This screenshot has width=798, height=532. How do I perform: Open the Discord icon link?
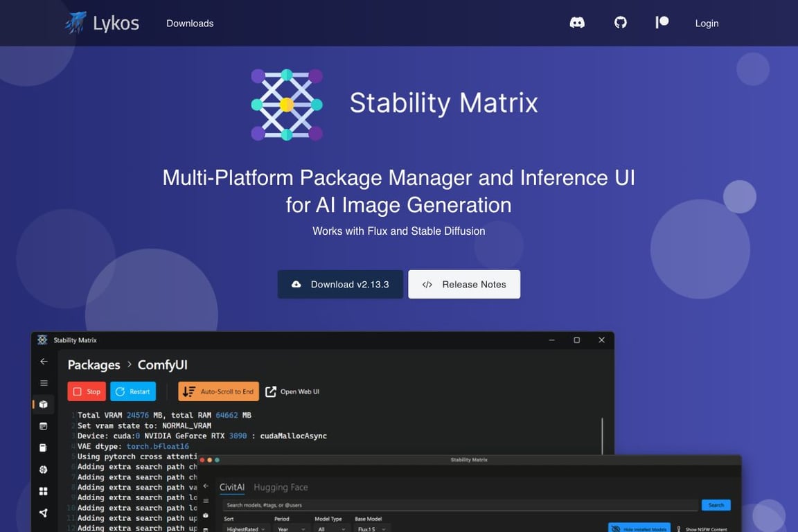[576, 22]
